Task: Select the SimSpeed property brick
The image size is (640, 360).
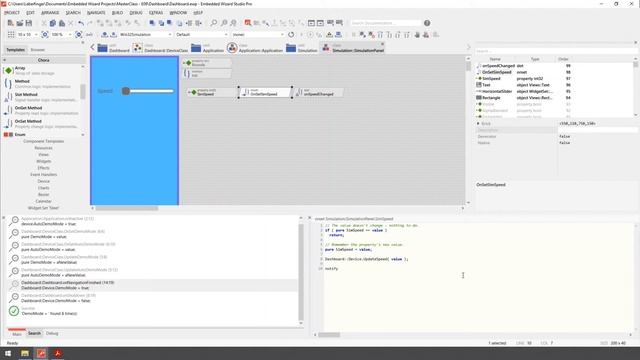Action: tap(211, 92)
